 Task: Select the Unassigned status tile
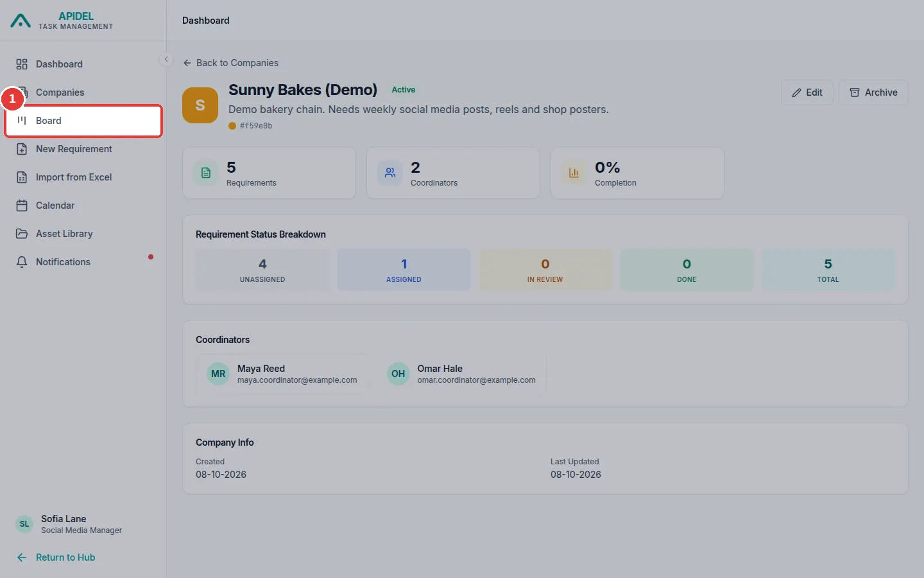click(x=262, y=270)
